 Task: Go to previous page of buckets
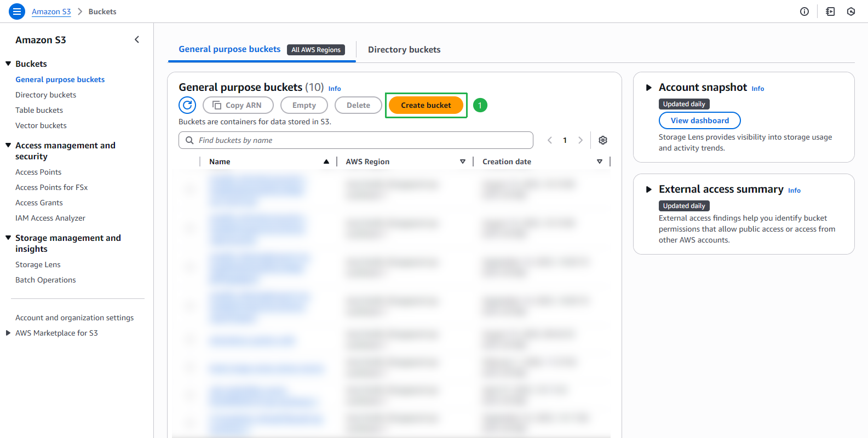pyautogui.click(x=550, y=140)
